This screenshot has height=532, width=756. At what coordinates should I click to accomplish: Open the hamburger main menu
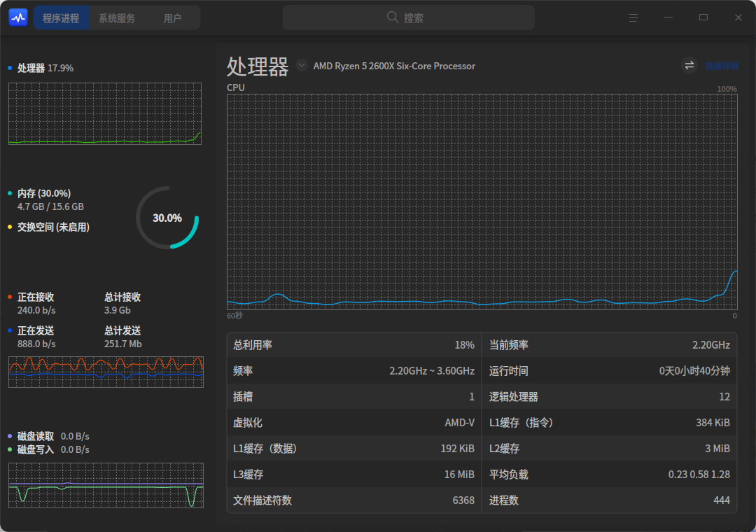[633, 17]
